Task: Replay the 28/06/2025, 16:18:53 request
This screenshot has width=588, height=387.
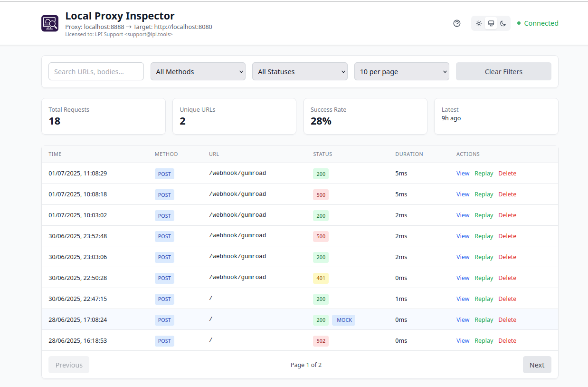Action: click(x=484, y=341)
